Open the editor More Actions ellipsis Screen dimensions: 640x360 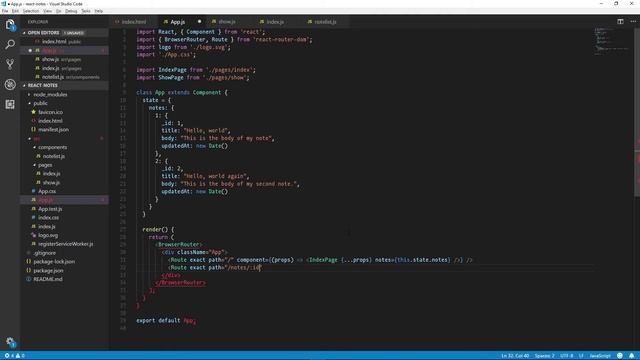click(x=633, y=22)
